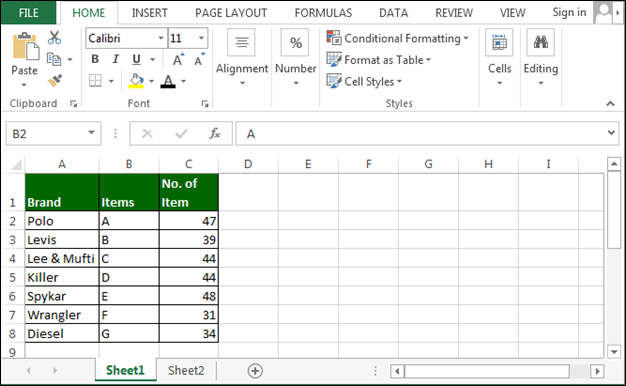Click the formula bar Cancel X icon
The width and height of the screenshot is (626, 386).
click(x=147, y=133)
